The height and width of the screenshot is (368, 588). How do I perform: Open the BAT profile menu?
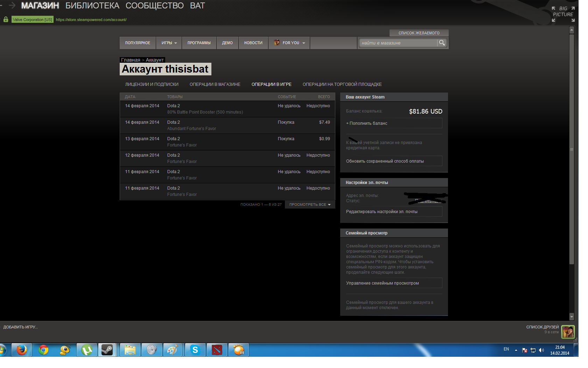point(197,6)
